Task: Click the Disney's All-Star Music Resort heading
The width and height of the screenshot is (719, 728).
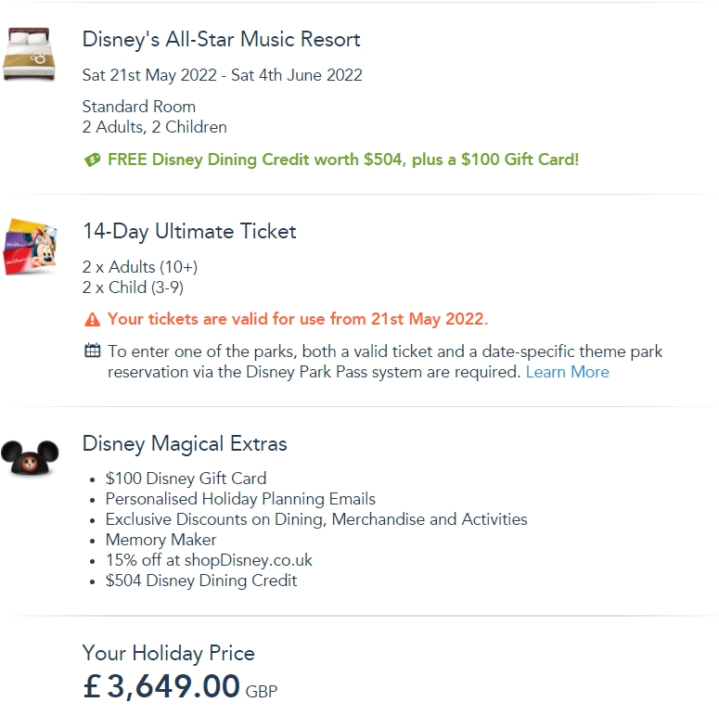Action: pos(221,39)
